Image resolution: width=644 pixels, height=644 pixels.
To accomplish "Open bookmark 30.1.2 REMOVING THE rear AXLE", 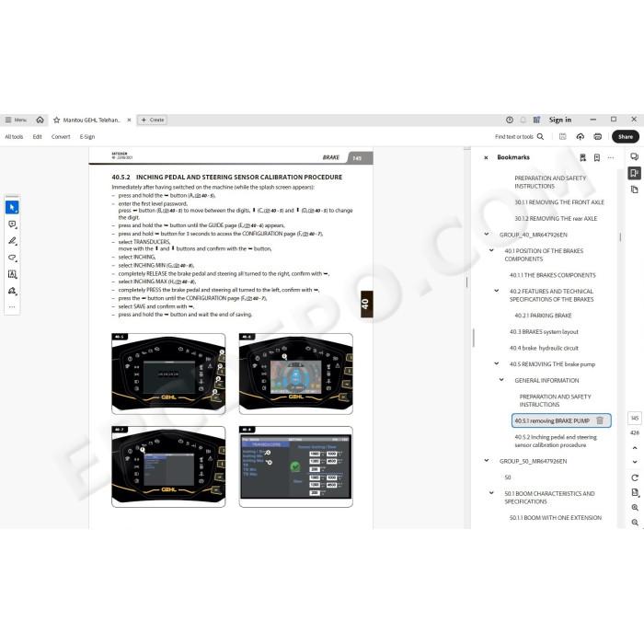I will [556, 219].
